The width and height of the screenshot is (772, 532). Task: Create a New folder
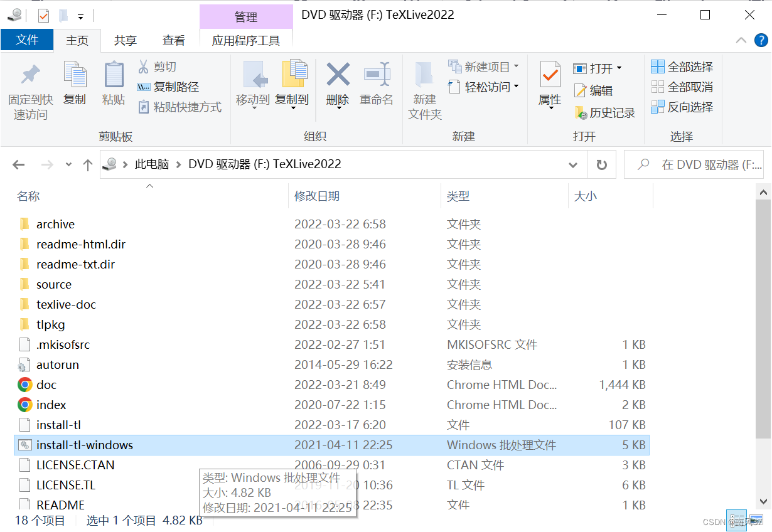click(x=425, y=91)
